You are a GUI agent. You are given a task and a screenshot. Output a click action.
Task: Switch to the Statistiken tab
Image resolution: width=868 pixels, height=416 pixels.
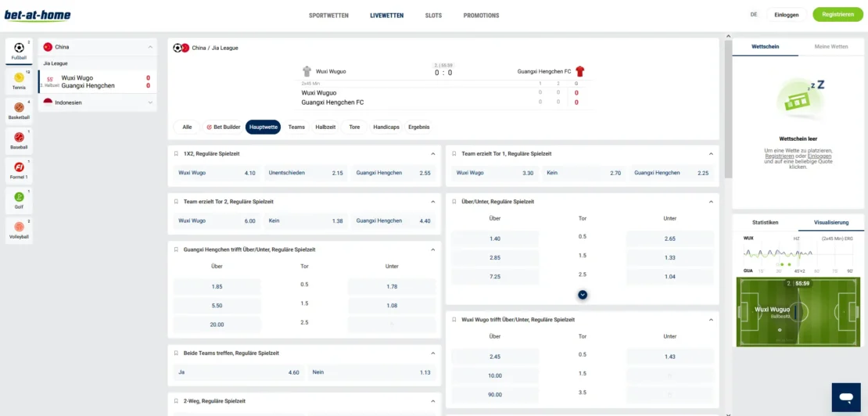tap(765, 222)
